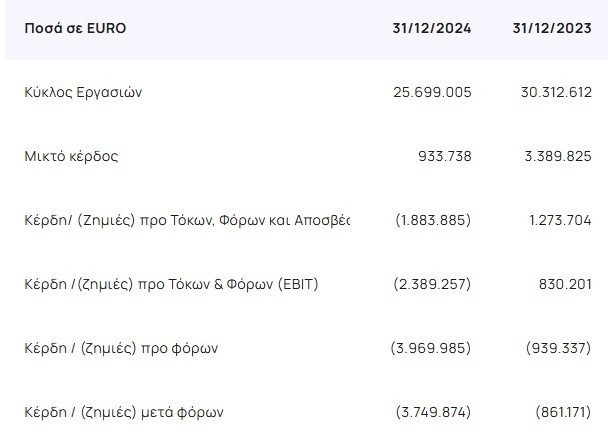Click the 'Ποσά σε EURO' header cell
This screenshot has height=442, width=608.
76,28
